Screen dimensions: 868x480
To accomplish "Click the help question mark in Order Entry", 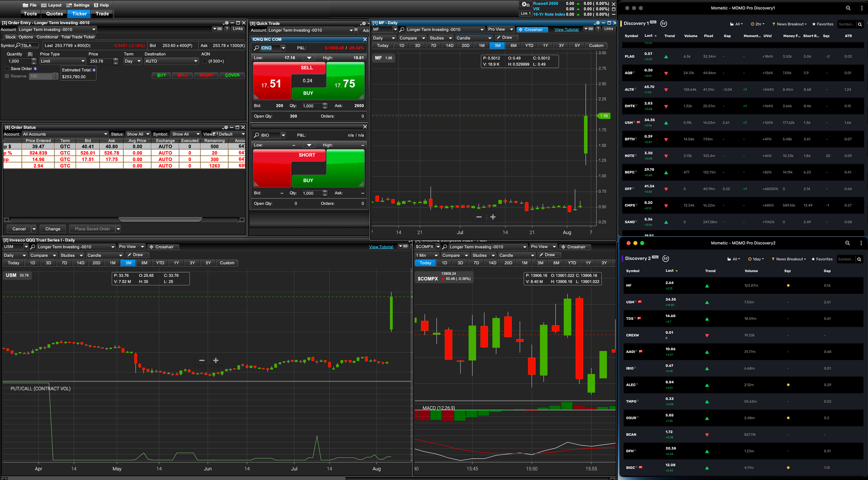I will point(227,29).
